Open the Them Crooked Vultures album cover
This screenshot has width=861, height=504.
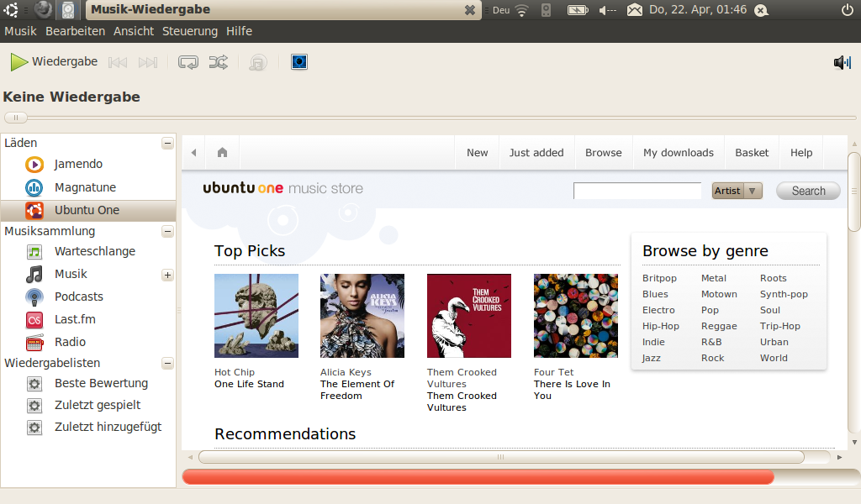pos(469,316)
